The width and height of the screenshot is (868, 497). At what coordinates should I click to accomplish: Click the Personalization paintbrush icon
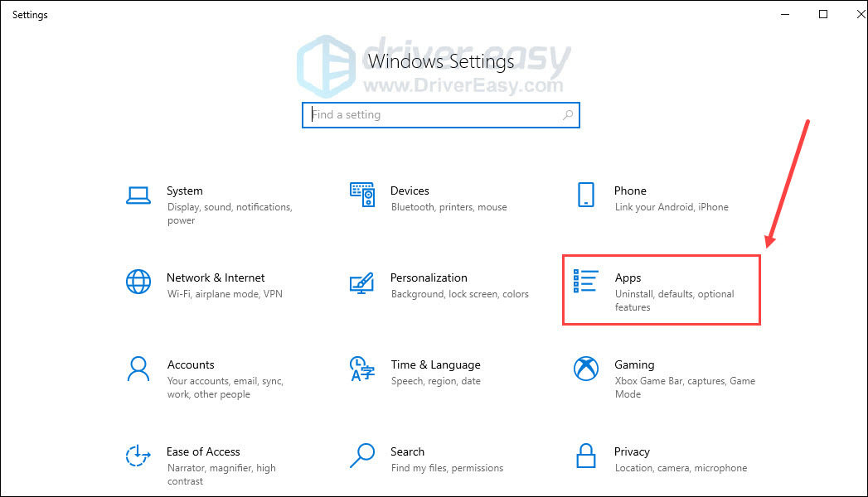tap(362, 282)
